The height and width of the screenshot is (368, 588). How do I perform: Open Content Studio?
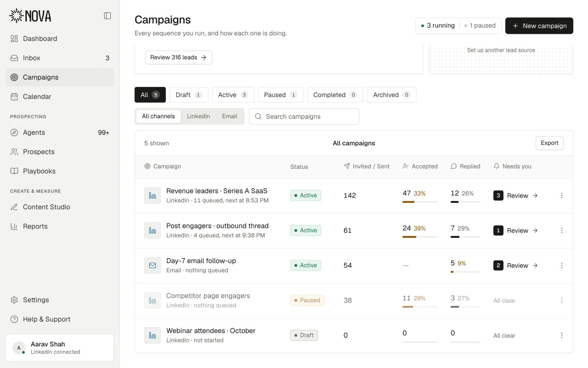60,207
